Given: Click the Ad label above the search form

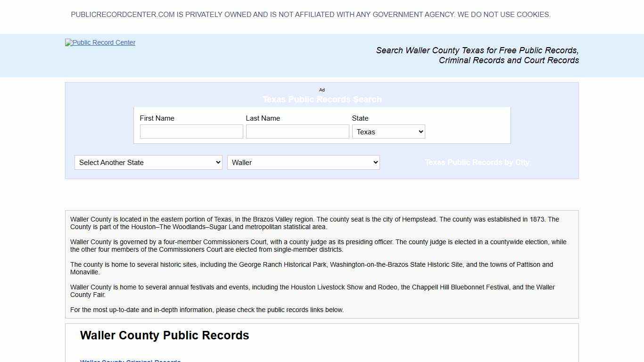Looking at the screenshot, I should [322, 90].
